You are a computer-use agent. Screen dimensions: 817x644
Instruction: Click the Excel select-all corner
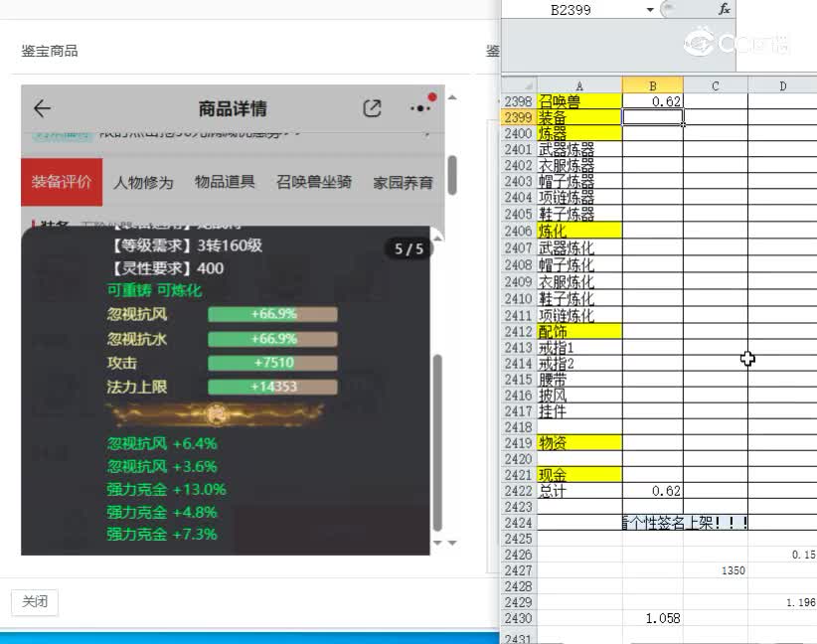pyautogui.click(x=519, y=85)
